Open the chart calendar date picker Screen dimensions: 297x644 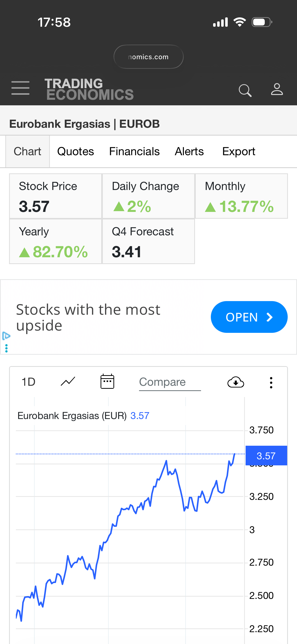pos(107,382)
